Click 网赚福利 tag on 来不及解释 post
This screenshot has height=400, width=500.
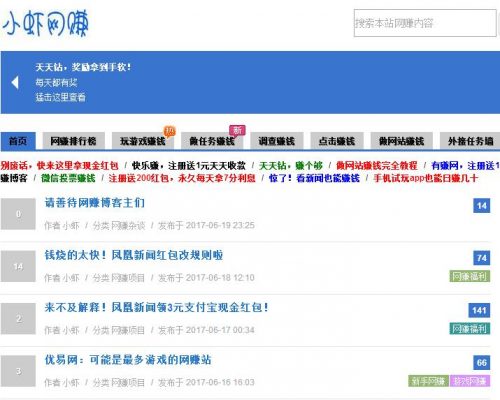point(470,329)
